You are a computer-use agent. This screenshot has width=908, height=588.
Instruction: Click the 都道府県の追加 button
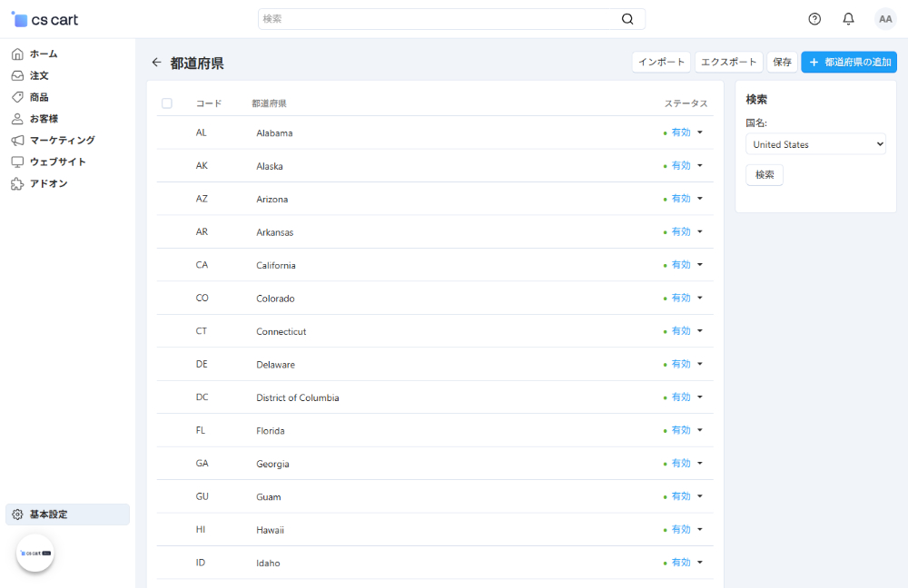tap(848, 63)
